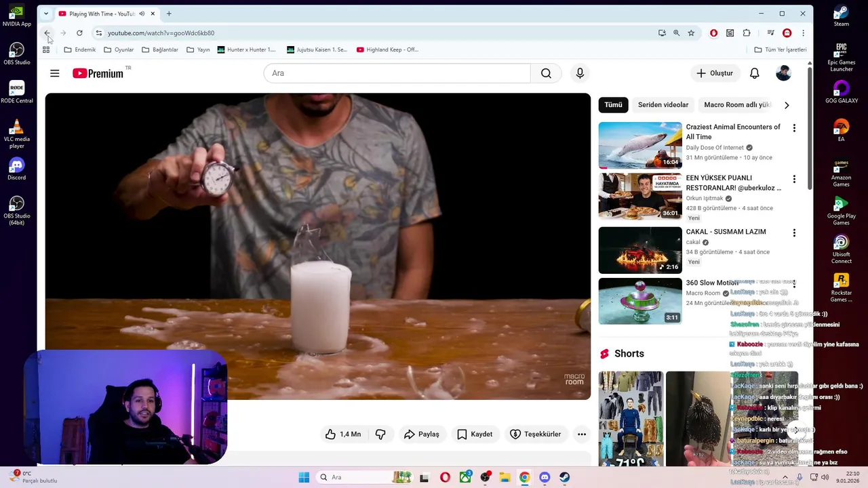
Task: Open YouTube account avatar menu
Action: [783, 73]
